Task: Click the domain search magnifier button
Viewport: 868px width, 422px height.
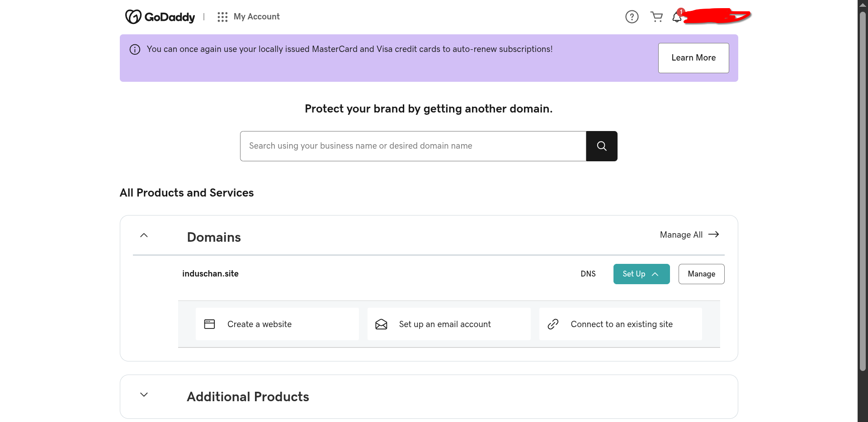Action: click(601, 146)
